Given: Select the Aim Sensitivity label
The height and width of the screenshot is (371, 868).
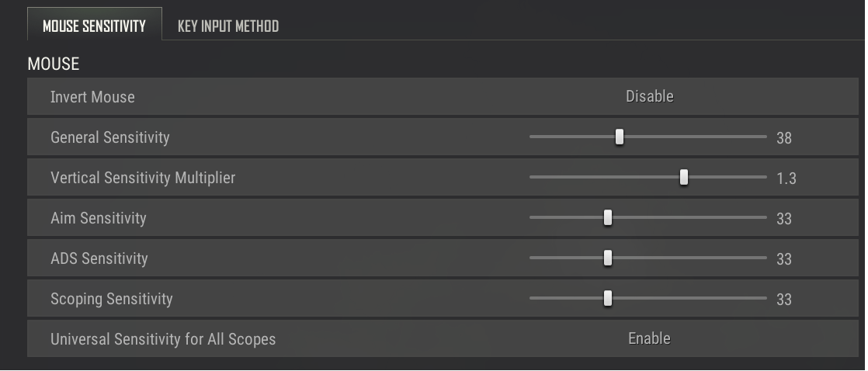Looking at the screenshot, I should (98, 218).
